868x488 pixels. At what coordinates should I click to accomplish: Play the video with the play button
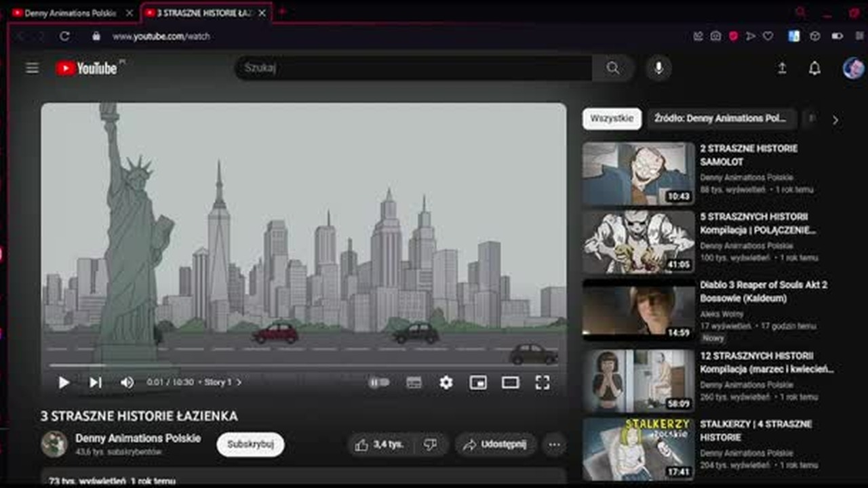click(64, 382)
